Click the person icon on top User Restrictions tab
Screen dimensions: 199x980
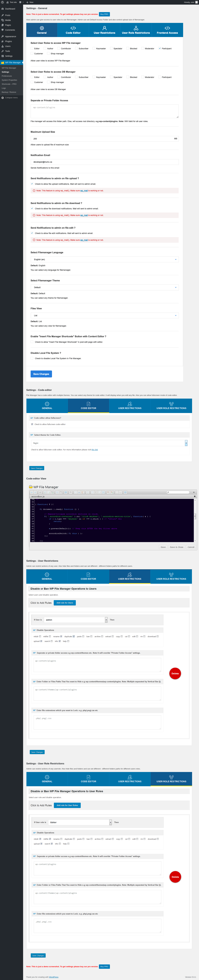point(104,28)
